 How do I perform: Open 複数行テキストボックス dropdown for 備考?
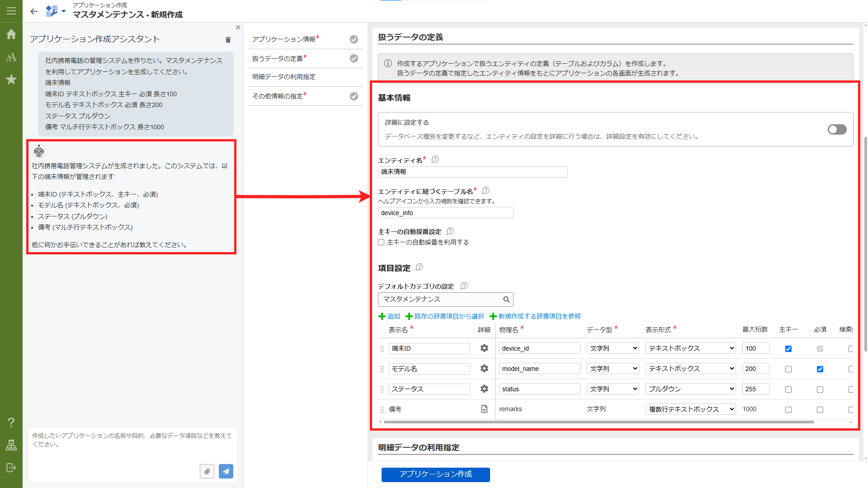690,409
